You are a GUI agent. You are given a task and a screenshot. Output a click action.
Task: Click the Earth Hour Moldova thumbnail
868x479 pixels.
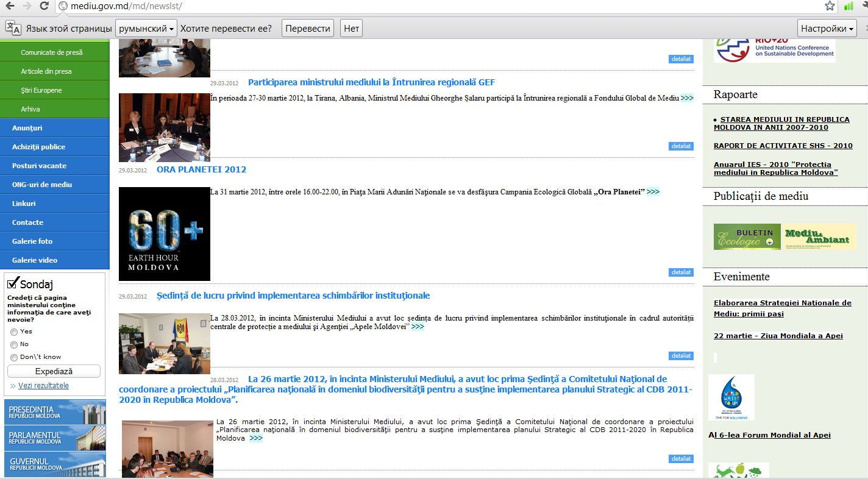pos(164,234)
